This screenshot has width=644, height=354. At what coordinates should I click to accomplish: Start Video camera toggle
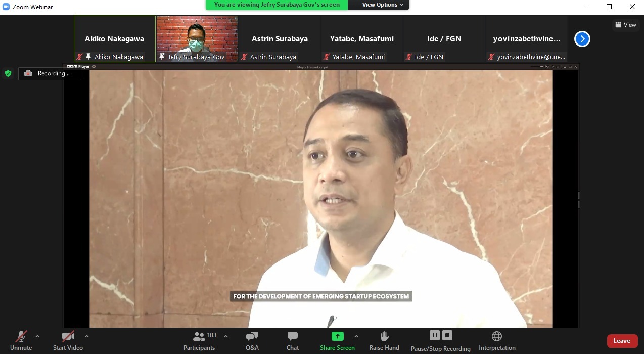[x=68, y=337]
